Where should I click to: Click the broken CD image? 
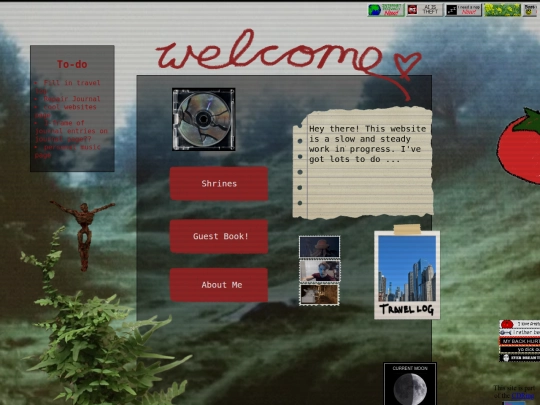[x=204, y=119]
